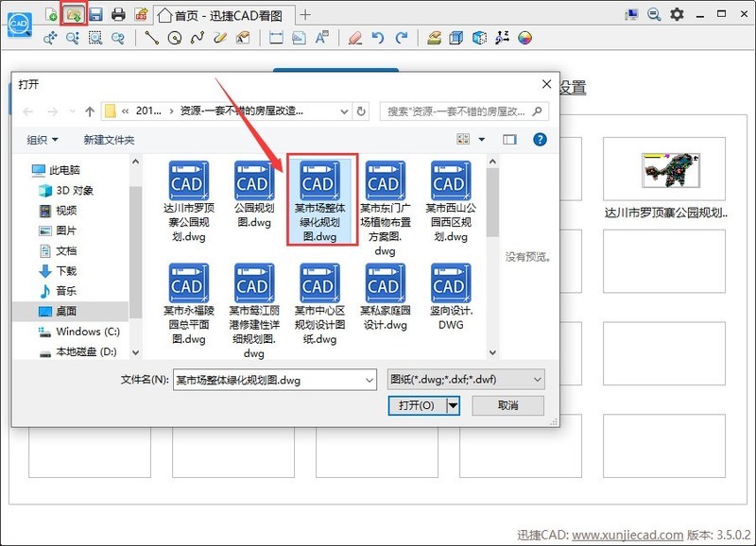The image size is (756, 546).
Task: Click the print icon in the toolbar
Action: click(118, 14)
